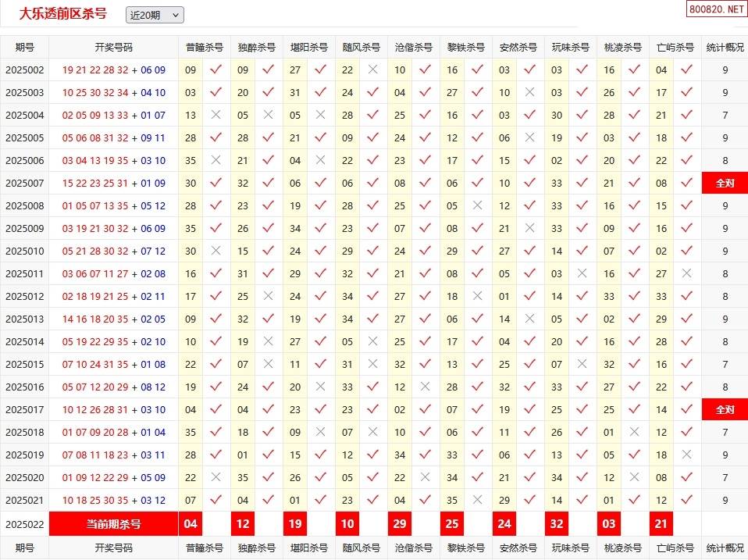
Task: Click the cross mark for 安然杀号 in row 2025013
Action: coord(529,319)
